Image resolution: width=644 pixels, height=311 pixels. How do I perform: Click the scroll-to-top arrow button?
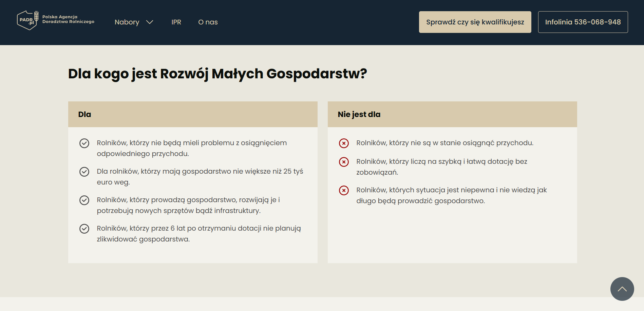[x=622, y=289]
